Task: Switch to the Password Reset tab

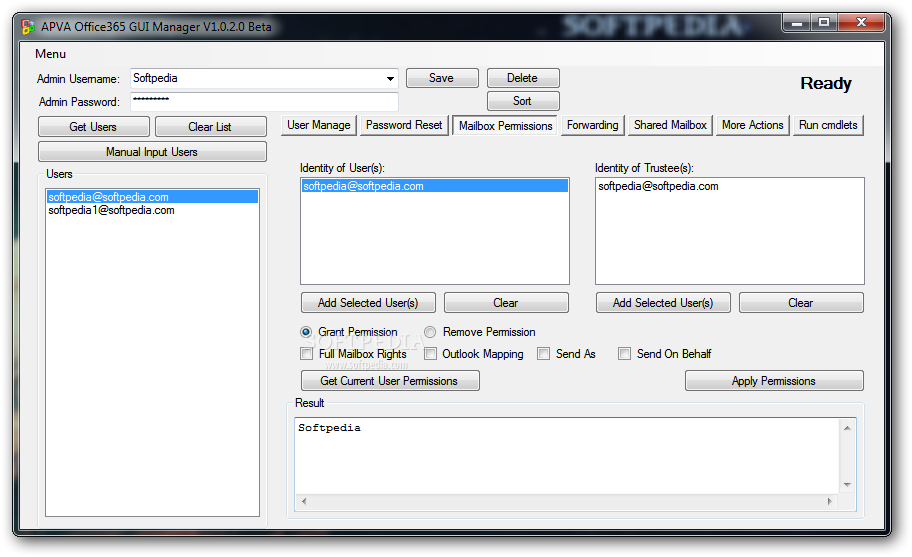Action: point(404,126)
